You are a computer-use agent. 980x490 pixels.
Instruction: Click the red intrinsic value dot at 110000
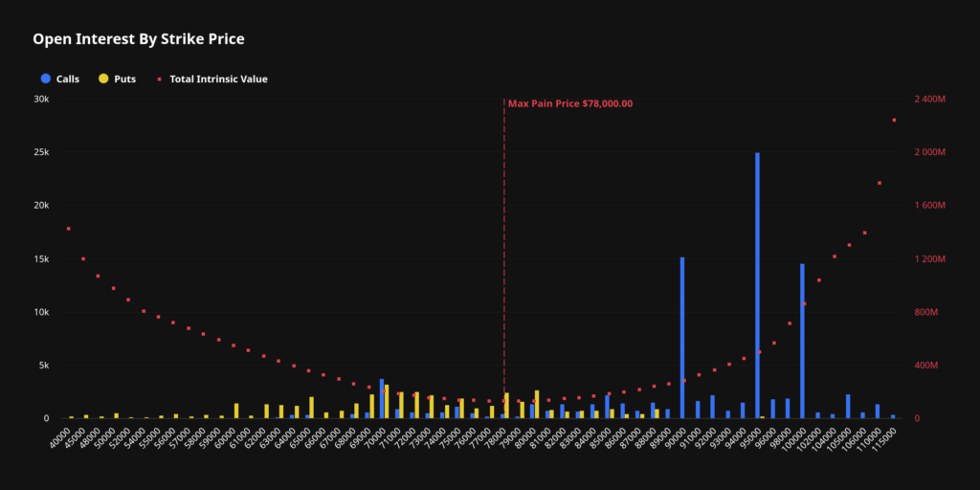[x=879, y=183]
